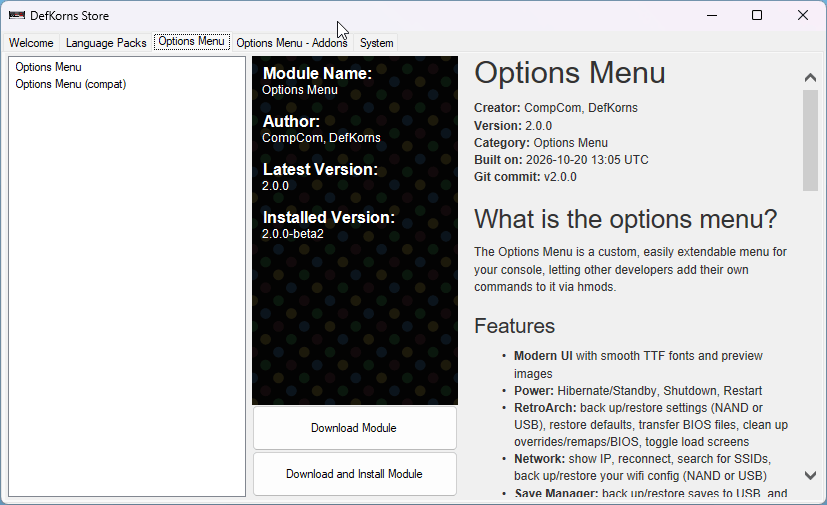The image size is (827, 505).
Task: Click the 'RetroArch:' feature bullet
Action: [651, 425]
